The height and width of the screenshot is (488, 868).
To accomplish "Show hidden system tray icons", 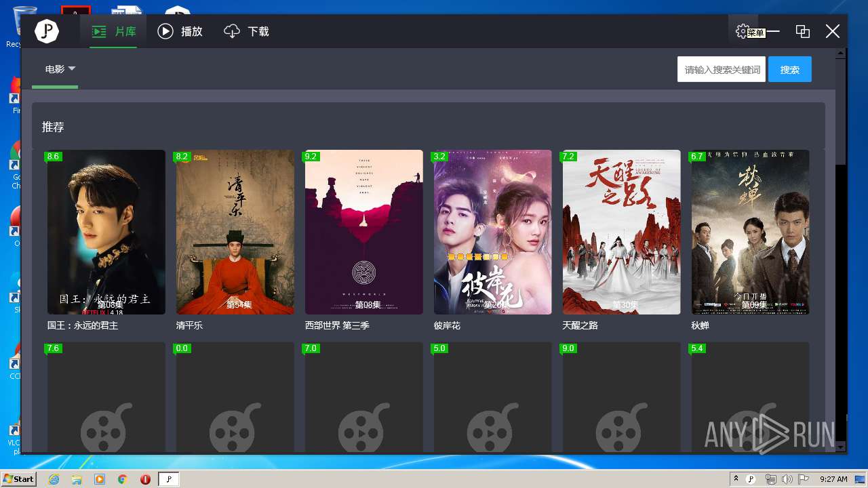I will pos(736,479).
